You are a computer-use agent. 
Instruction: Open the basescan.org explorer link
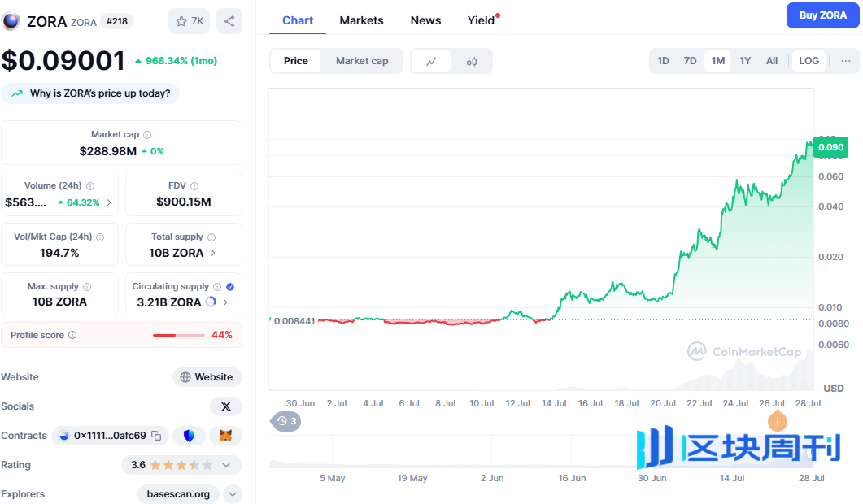click(178, 494)
